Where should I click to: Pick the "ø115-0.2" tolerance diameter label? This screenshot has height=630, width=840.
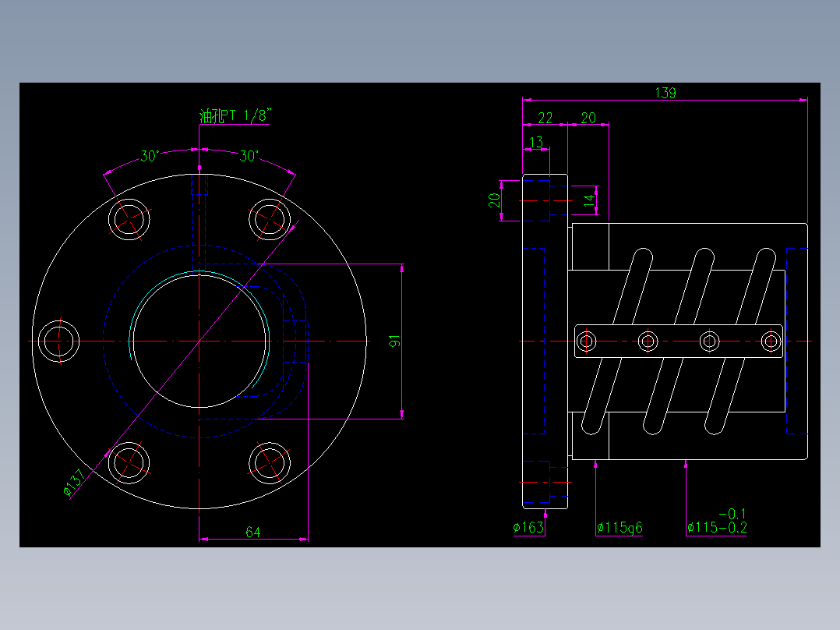tap(717, 528)
